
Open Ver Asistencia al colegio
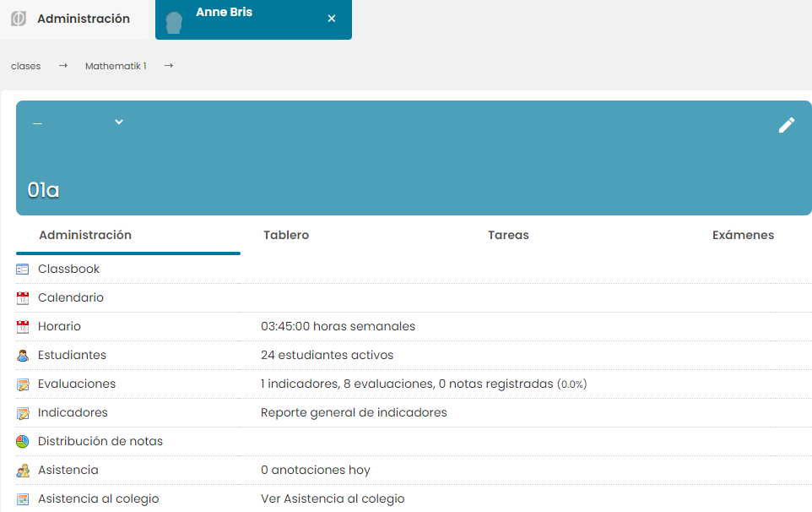point(333,498)
